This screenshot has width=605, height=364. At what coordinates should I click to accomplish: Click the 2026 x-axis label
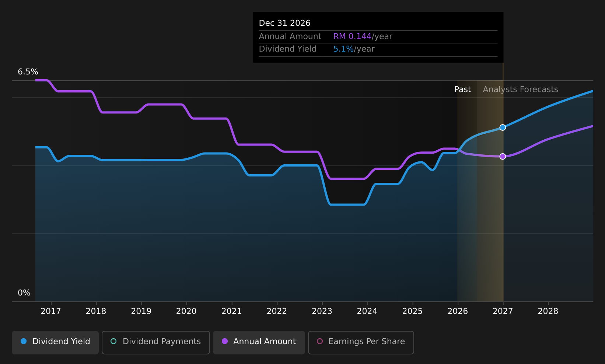(458, 311)
